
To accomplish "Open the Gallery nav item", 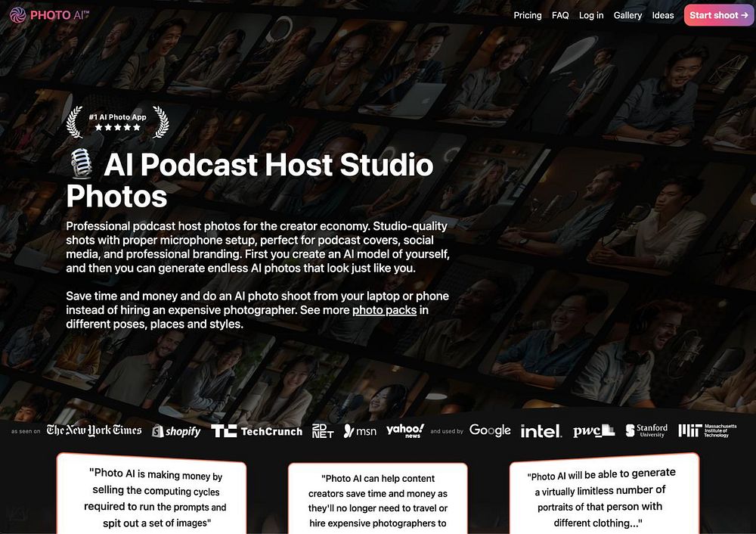I will click(627, 15).
